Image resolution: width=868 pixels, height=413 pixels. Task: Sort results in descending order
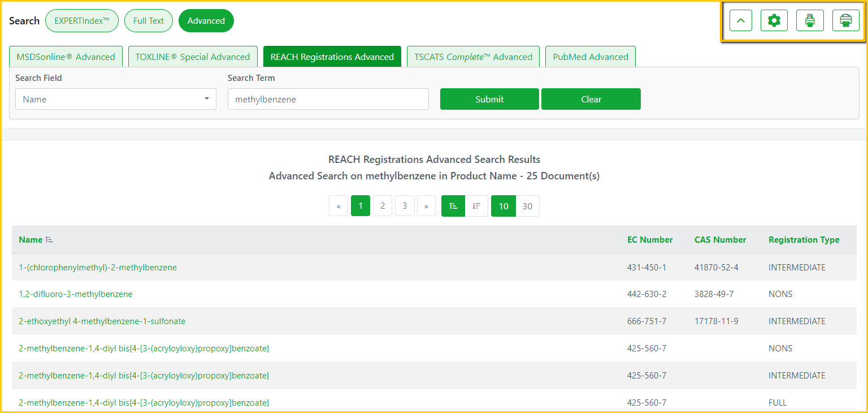pyautogui.click(x=476, y=206)
